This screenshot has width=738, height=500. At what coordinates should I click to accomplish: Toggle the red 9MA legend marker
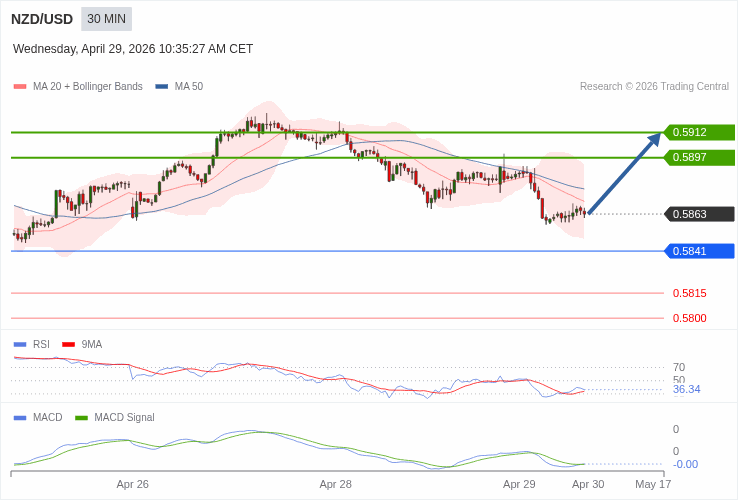coord(68,345)
